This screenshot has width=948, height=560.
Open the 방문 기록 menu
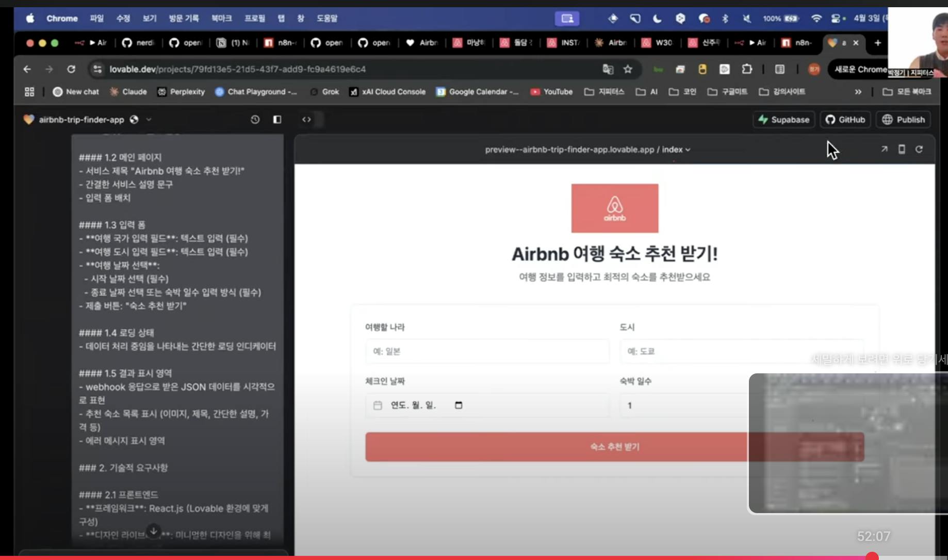pos(184,19)
